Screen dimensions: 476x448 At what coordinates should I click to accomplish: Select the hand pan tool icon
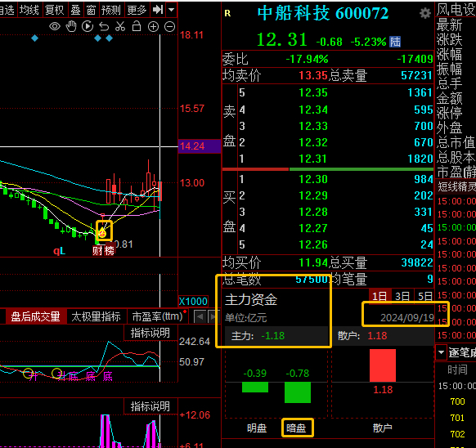click(71, 27)
